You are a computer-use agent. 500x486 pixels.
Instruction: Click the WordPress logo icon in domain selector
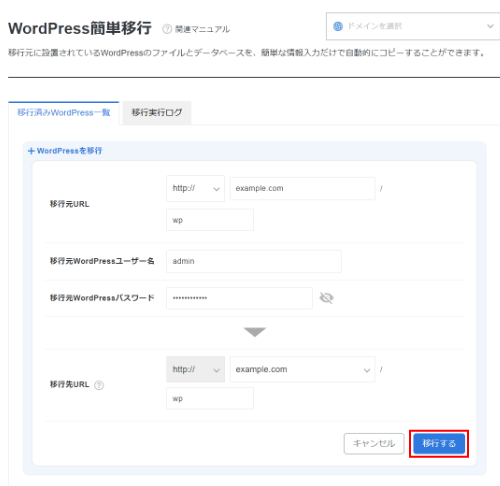click(338, 26)
